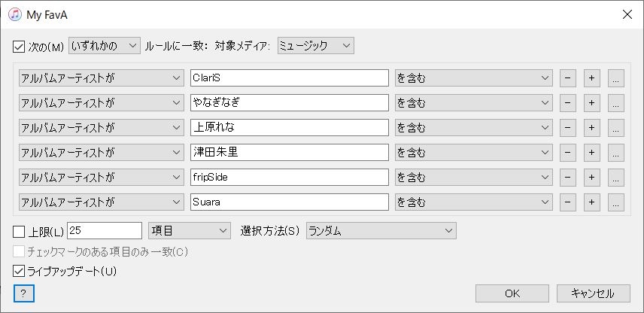
Task: Open help with the question mark button
Action: (23, 293)
